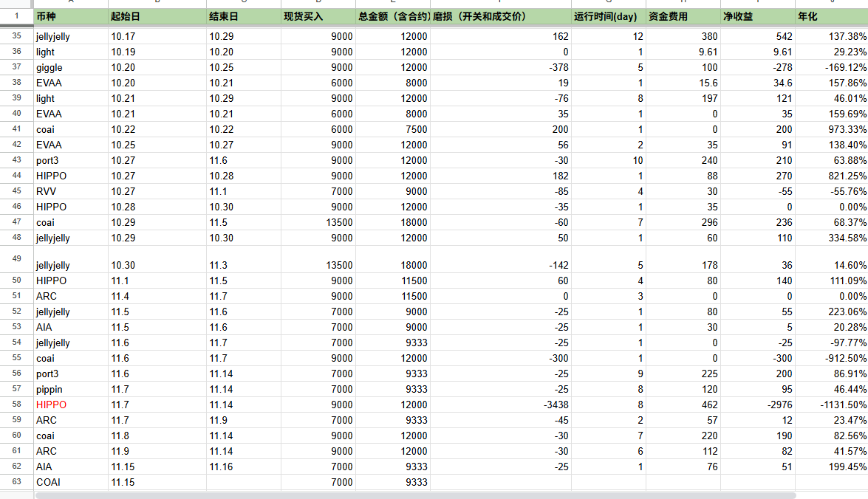
Task: Select the 86.91% annualized cell
Action: pyautogui.click(x=832, y=374)
